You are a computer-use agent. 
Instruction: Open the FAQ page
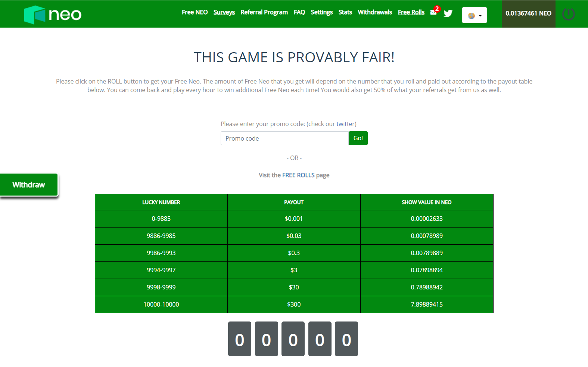point(299,12)
